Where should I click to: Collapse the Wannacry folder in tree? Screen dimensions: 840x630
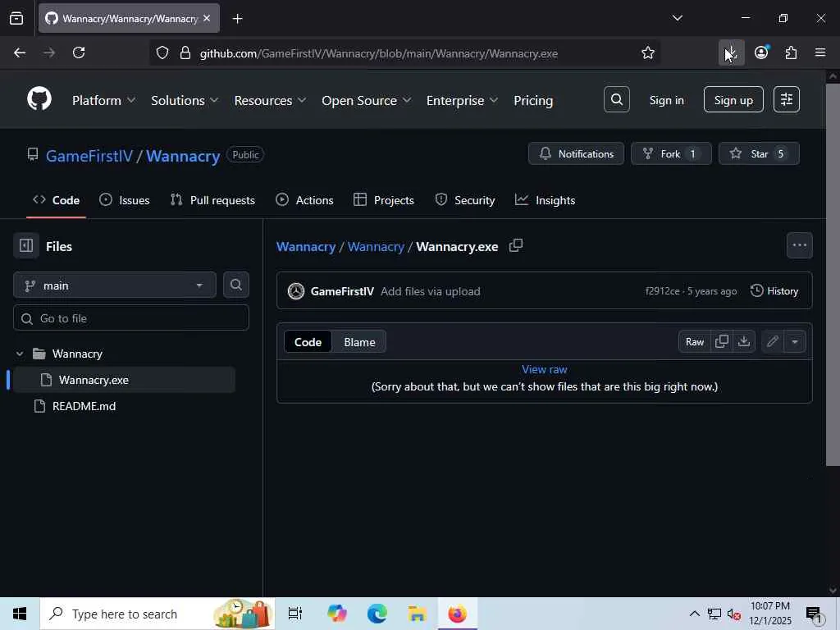pos(20,354)
